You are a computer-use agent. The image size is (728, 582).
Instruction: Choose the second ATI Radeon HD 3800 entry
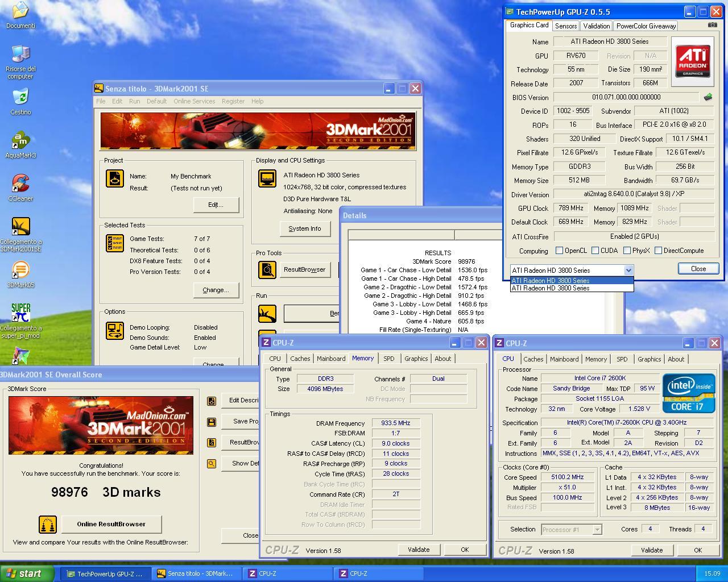572,288
